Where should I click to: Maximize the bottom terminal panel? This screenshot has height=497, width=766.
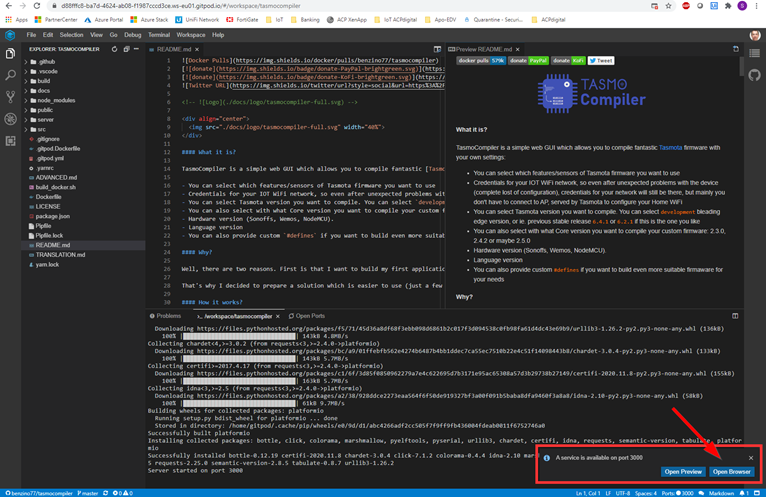click(x=735, y=316)
